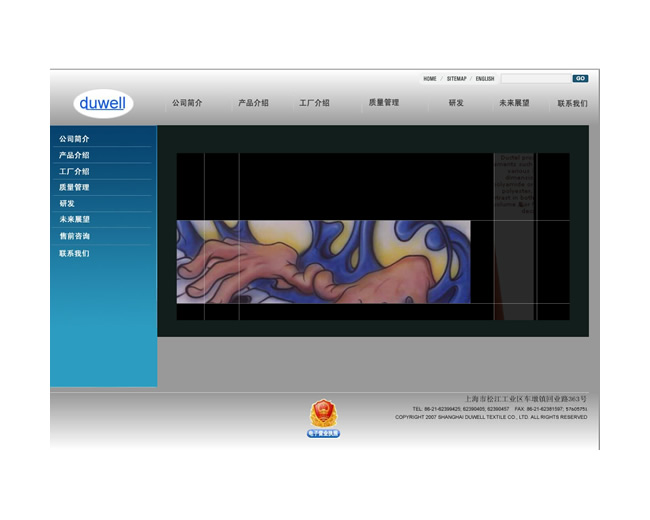The width and height of the screenshot is (650, 520).
Task: Open 工厂介绍 in top navigation
Action: pyautogui.click(x=314, y=103)
